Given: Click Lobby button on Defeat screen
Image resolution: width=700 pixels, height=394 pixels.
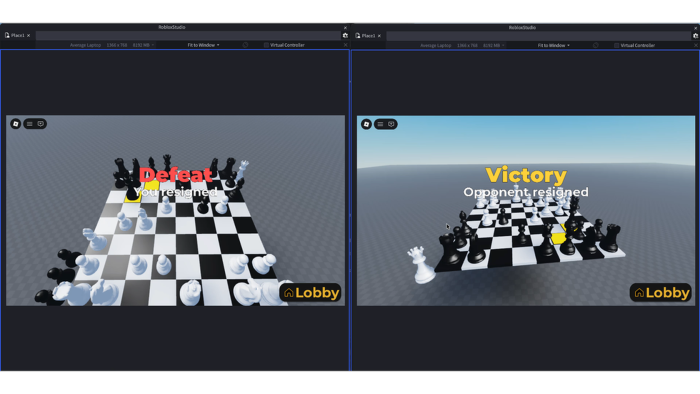Looking at the screenshot, I should (x=311, y=293).
